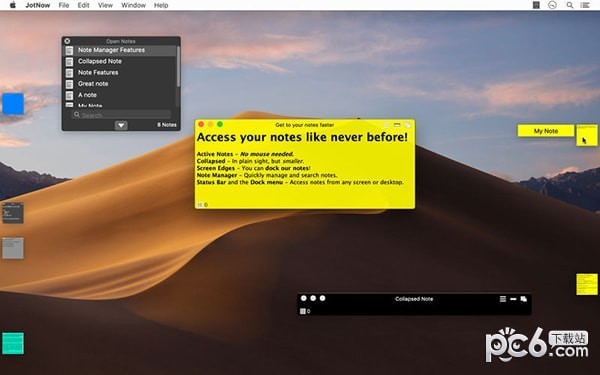Open the teal docked note on the left edge
The width and height of the screenshot is (600, 375).
[x=13, y=343]
